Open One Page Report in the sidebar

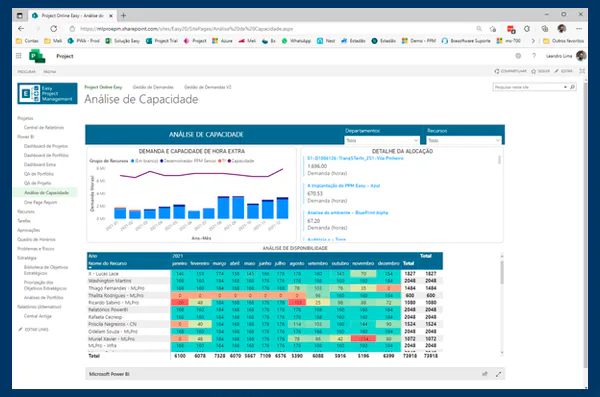(41, 202)
